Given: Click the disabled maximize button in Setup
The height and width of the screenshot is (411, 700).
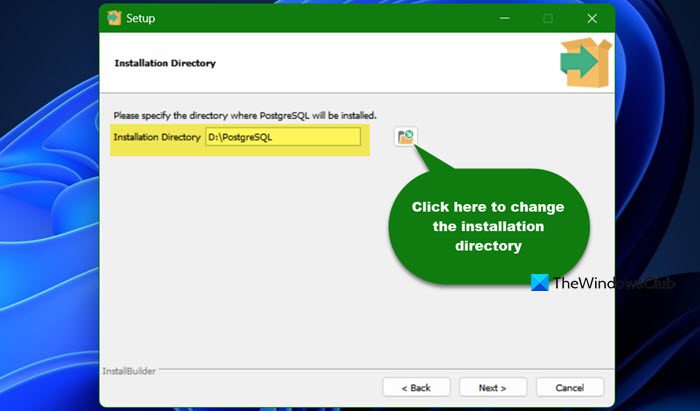Looking at the screenshot, I should click(x=548, y=18).
